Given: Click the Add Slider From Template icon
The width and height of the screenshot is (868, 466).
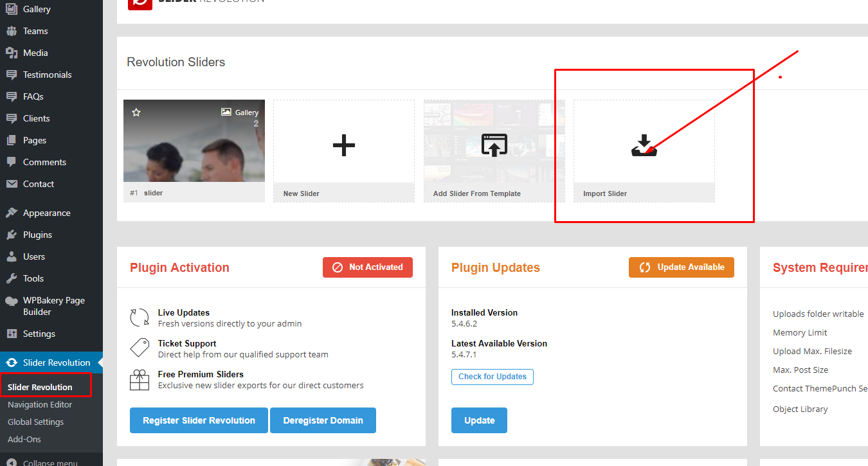Looking at the screenshot, I should coord(494,145).
